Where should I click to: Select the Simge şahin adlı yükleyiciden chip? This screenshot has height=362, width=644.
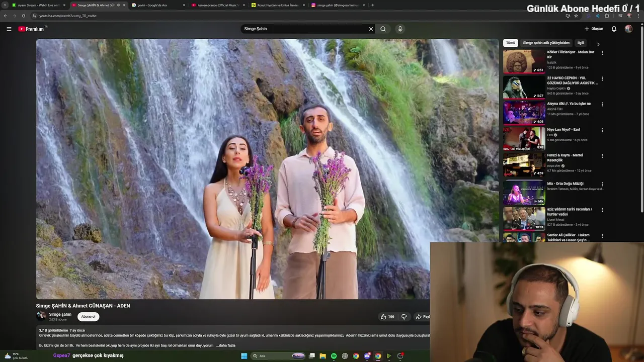point(546,43)
